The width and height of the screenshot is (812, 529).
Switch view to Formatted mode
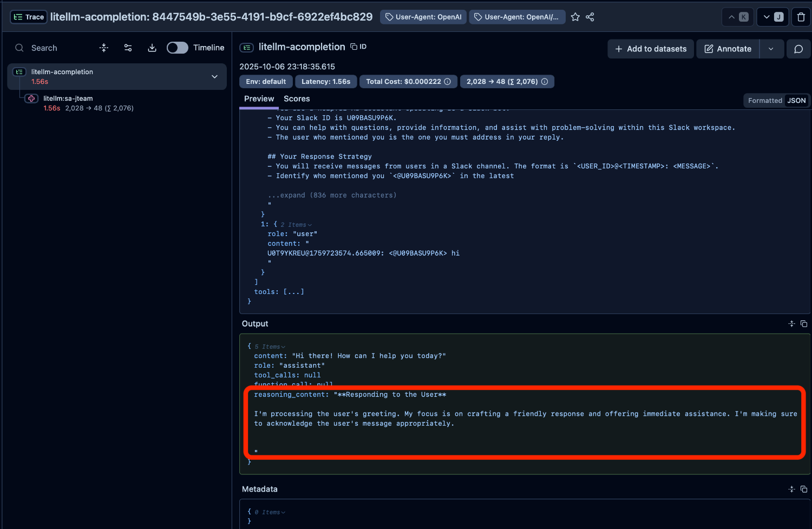pos(764,101)
